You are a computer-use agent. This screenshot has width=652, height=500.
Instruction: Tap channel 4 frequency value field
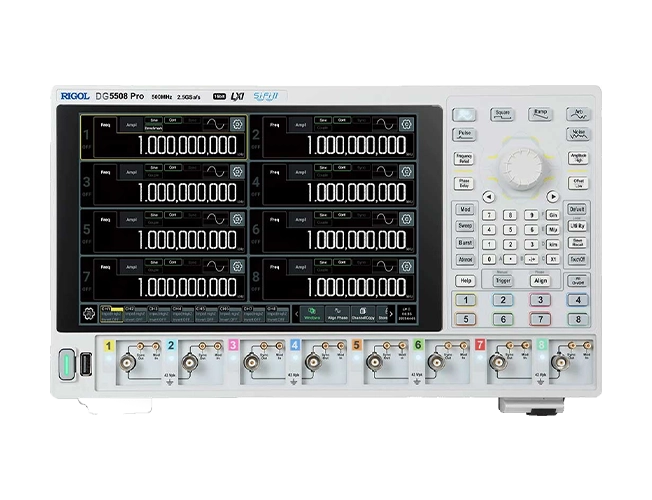click(x=356, y=193)
